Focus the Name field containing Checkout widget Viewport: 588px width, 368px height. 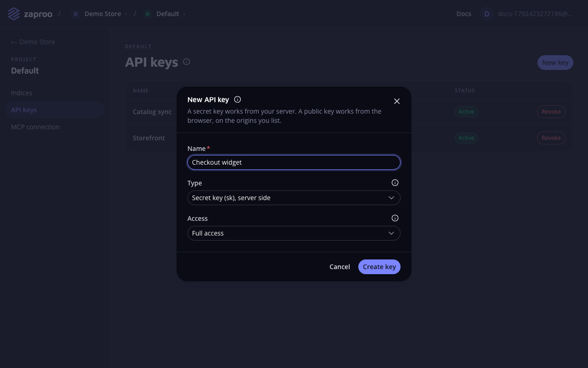294,162
